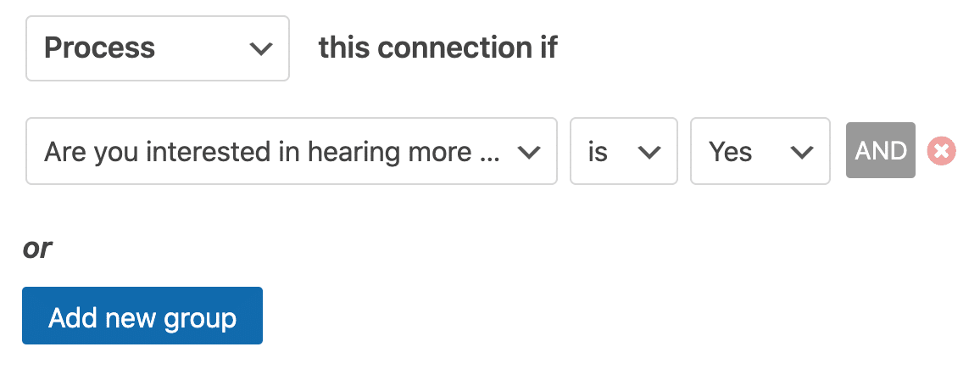Viewport: 980px width, 375px height.
Task: Open the 'is' comparison operator dropdown
Action: tap(624, 151)
